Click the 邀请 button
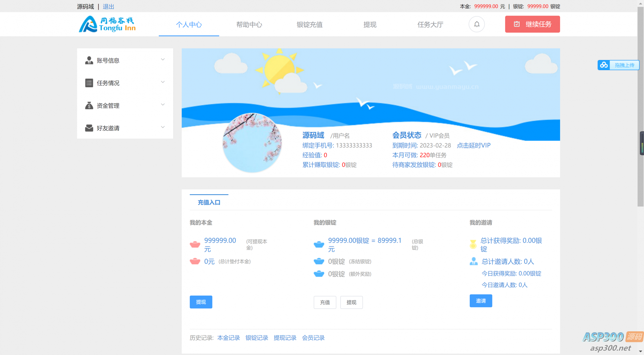 tap(481, 301)
